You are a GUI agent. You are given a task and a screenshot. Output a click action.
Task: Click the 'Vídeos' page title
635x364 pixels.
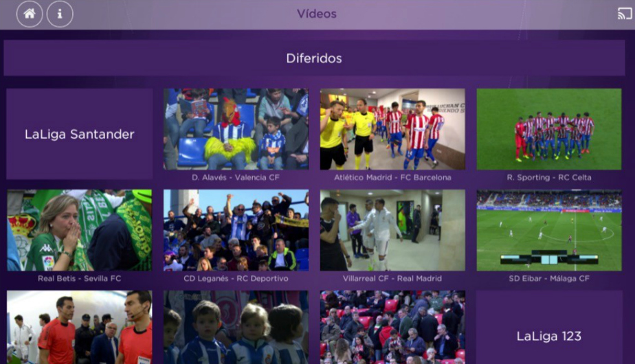click(317, 14)
